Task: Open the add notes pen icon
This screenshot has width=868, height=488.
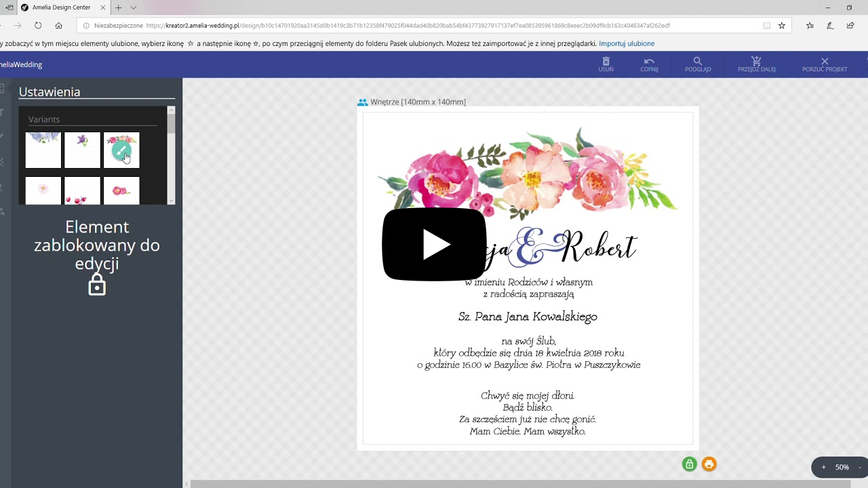Action: point(830,26)
